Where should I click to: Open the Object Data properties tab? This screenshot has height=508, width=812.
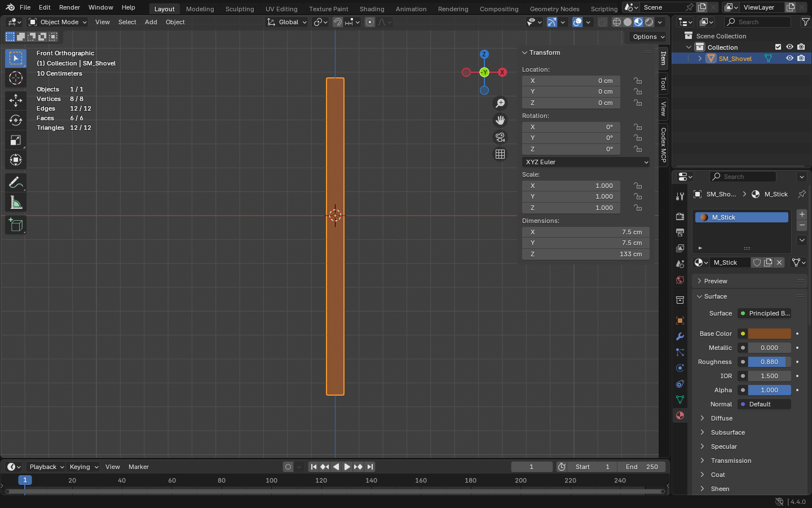[680, 400]
